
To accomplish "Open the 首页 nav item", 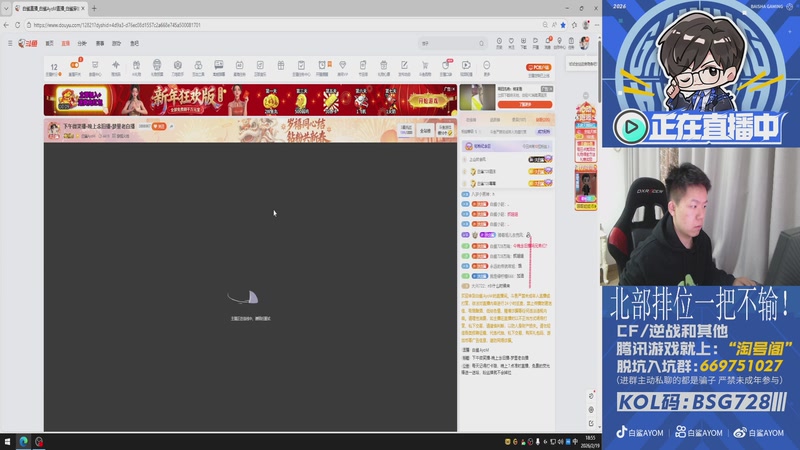I will point(49,43).
